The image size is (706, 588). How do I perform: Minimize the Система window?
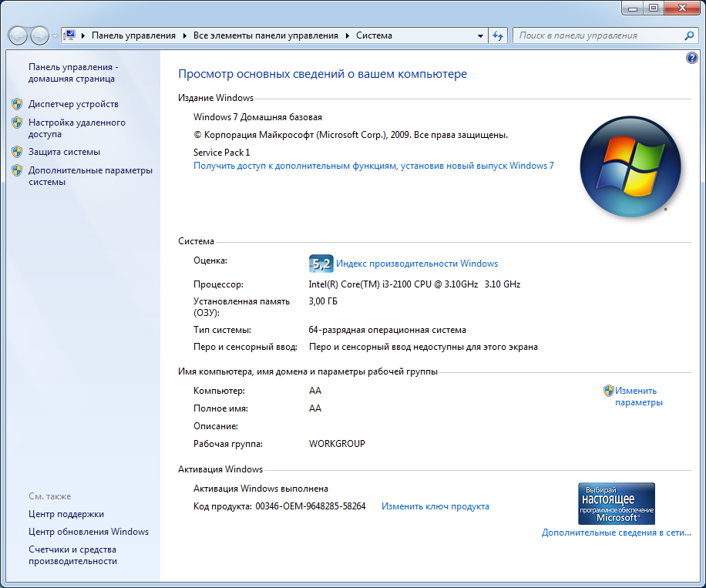(633, 8)
